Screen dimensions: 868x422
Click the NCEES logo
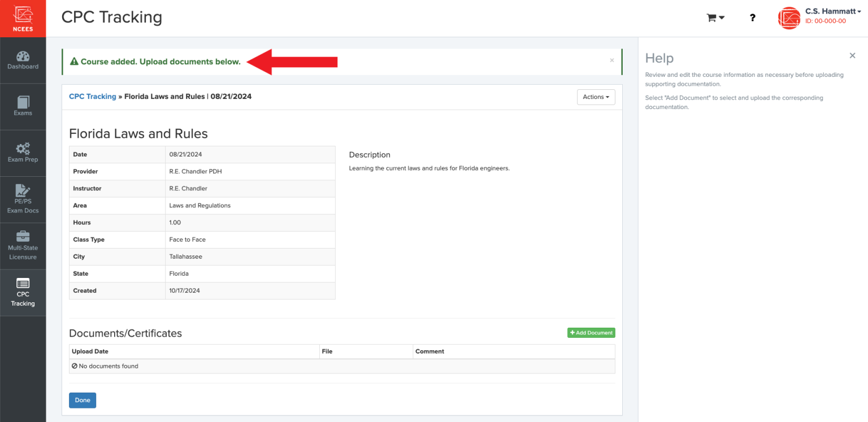(x=23, y=18)
